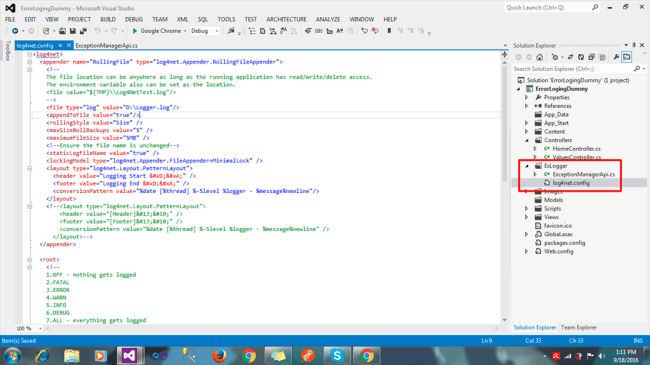Image resolution: width=650 pixels, height=365 pixels.
Task: Open the BUILD menu
Action: coord(108,19)
